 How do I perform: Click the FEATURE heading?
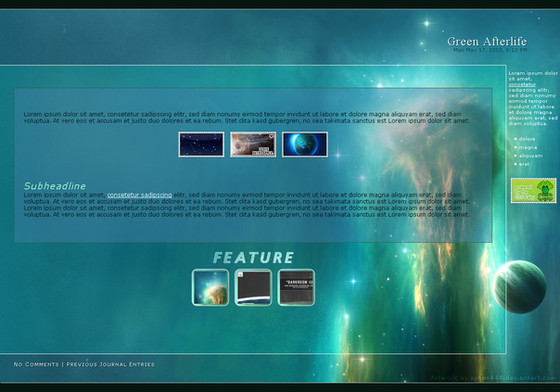pyautogui.click(x=253, y=257)
